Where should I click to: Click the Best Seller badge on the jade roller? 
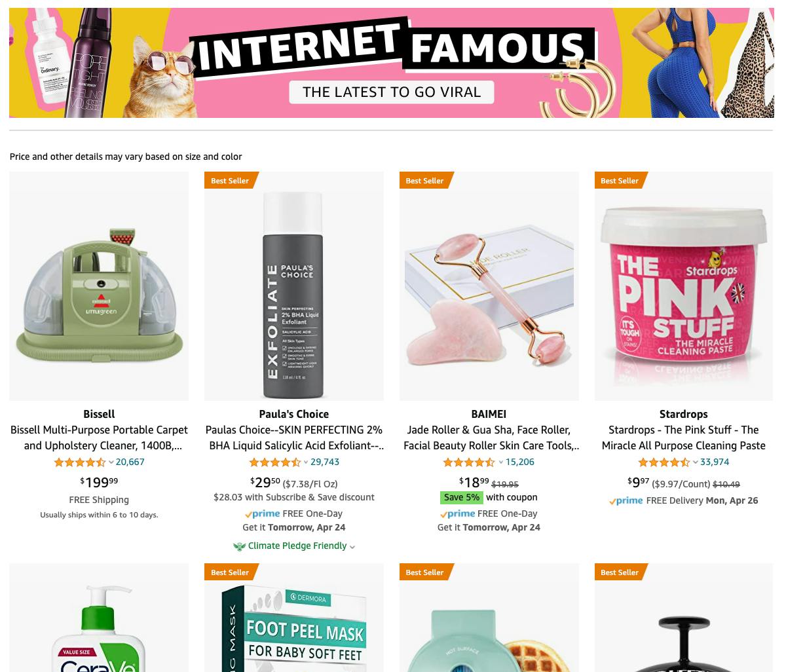click(x=424, y=181)
